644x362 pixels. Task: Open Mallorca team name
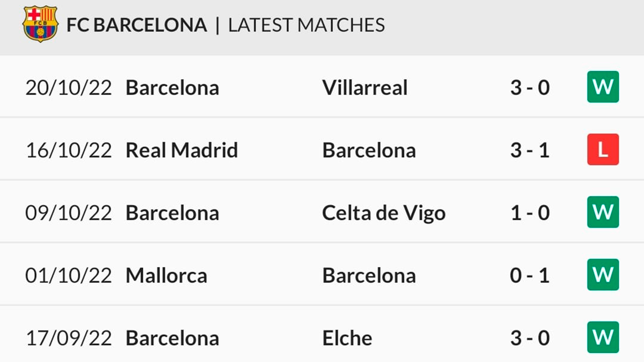tap(166, 276)
